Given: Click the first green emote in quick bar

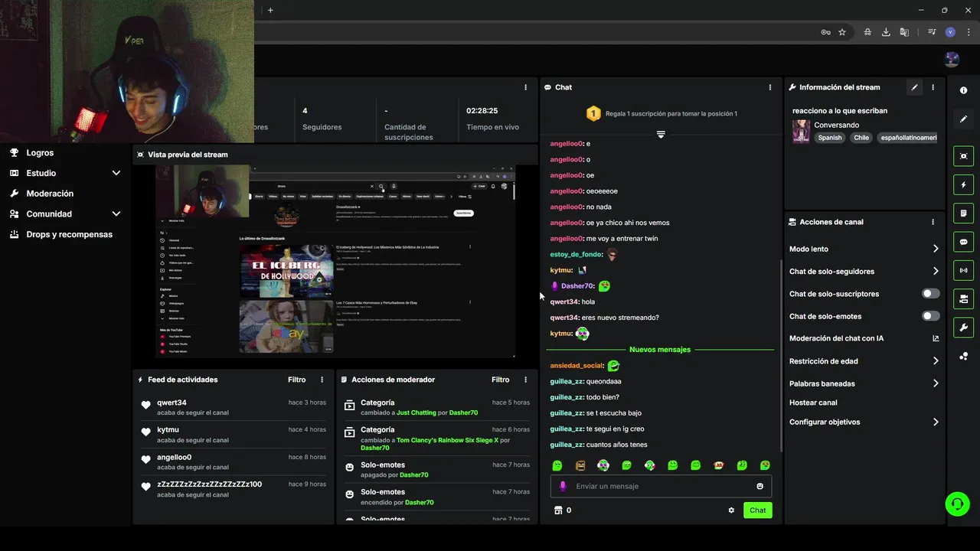Looking at the screenshot, I should [x=557, y=465].
